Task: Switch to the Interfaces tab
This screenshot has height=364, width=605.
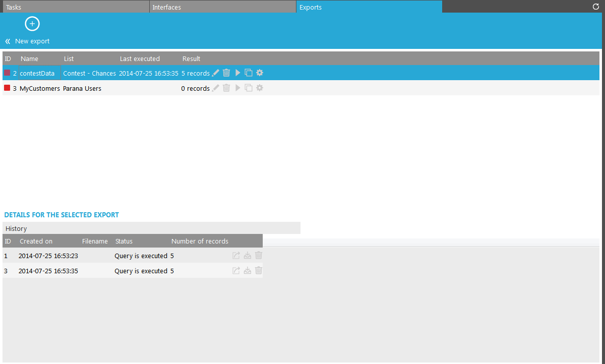Action: (x=222, y=7)
